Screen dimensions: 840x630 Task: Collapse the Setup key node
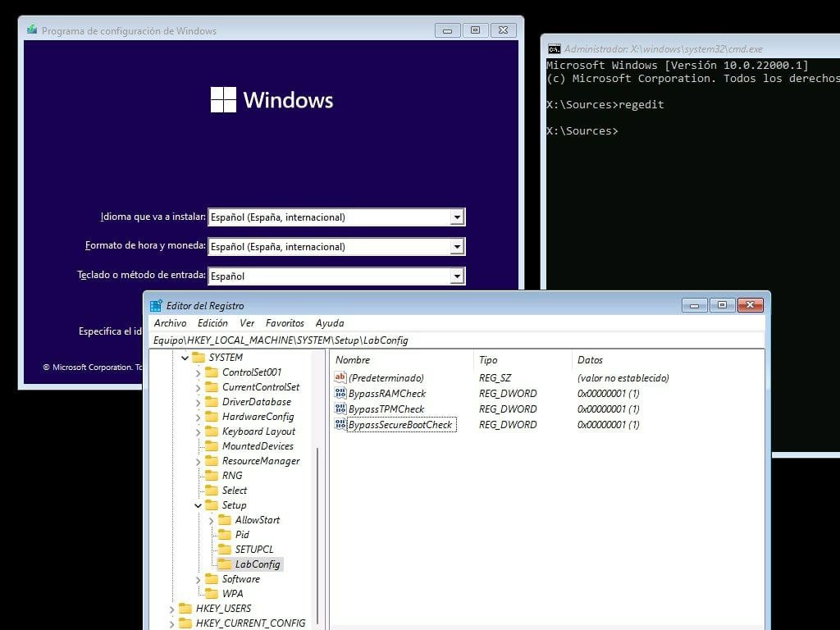(x=198, y=505)
